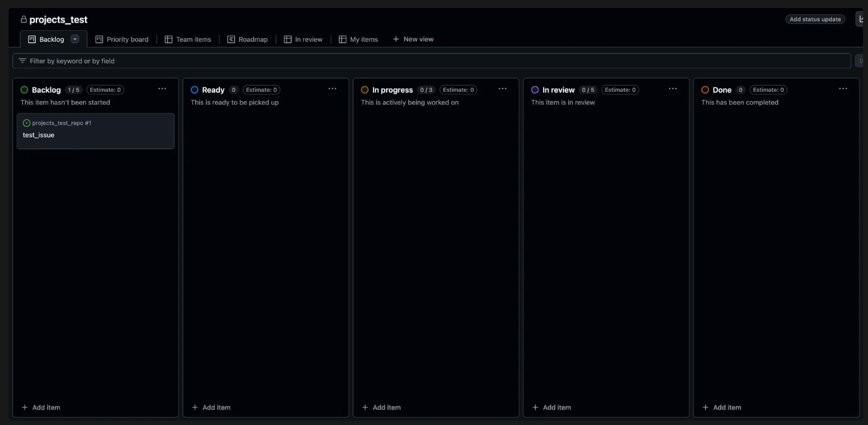
Task: Switch to the My items tab
Action: point(358,39)
